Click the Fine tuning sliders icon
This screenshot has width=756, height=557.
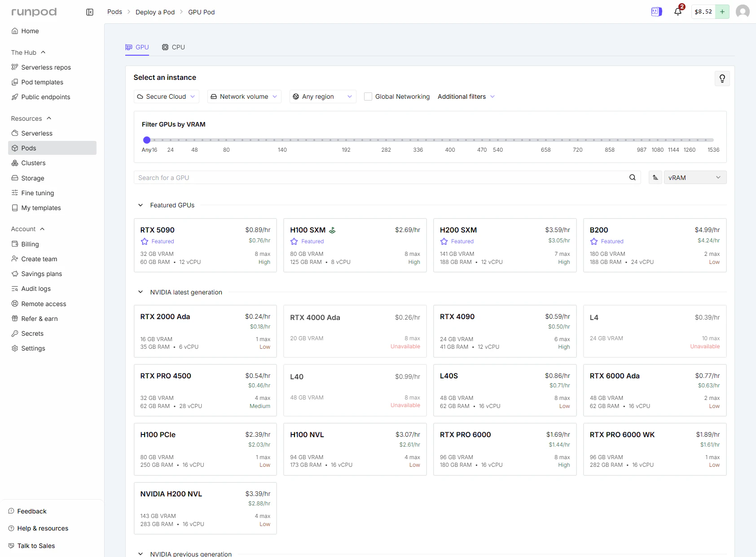tap(15, 193)
